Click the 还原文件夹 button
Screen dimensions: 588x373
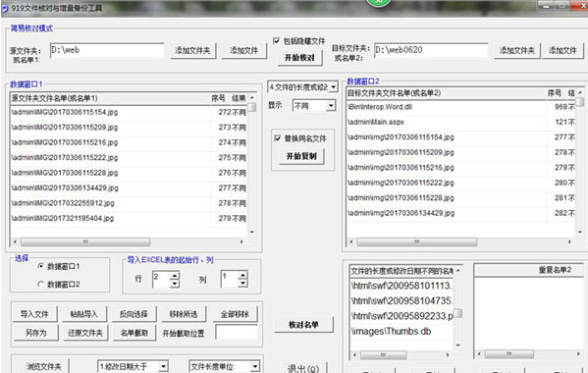click(85, 333)
